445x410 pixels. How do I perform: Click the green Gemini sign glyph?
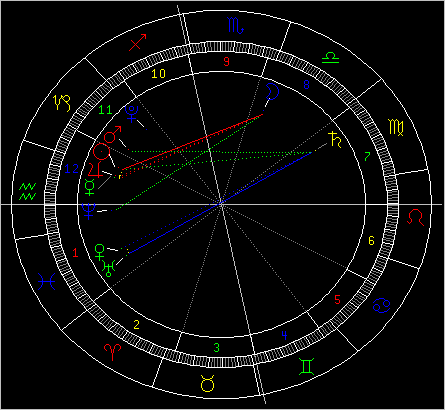(x=306, y=367)
